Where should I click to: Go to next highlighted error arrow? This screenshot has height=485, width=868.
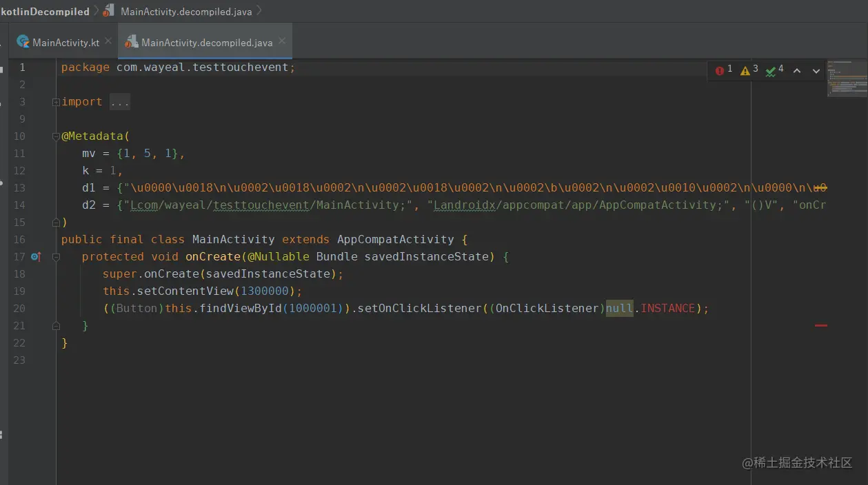click(x=816, y=70)
